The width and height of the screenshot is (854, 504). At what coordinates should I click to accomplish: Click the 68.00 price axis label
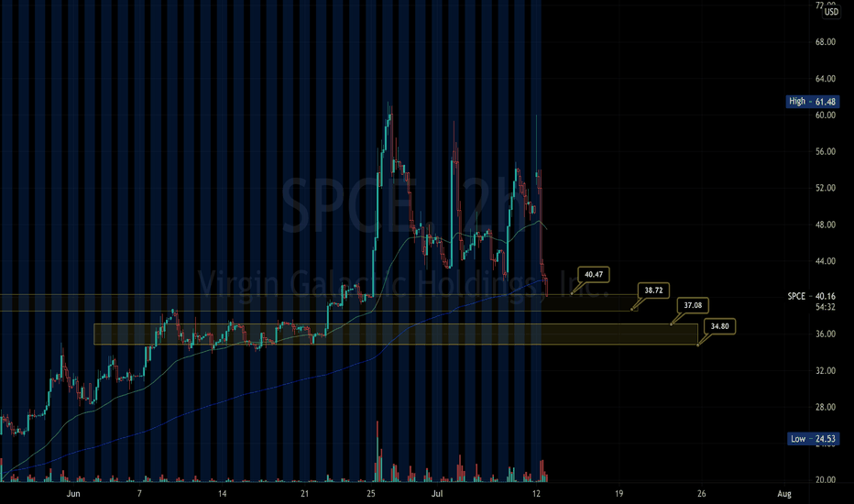[825, 42]
